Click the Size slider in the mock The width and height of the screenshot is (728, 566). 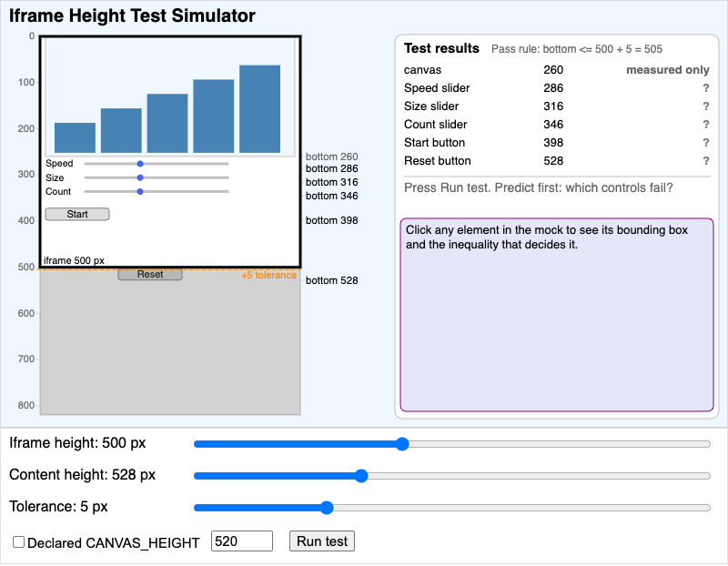pos(157,177)
